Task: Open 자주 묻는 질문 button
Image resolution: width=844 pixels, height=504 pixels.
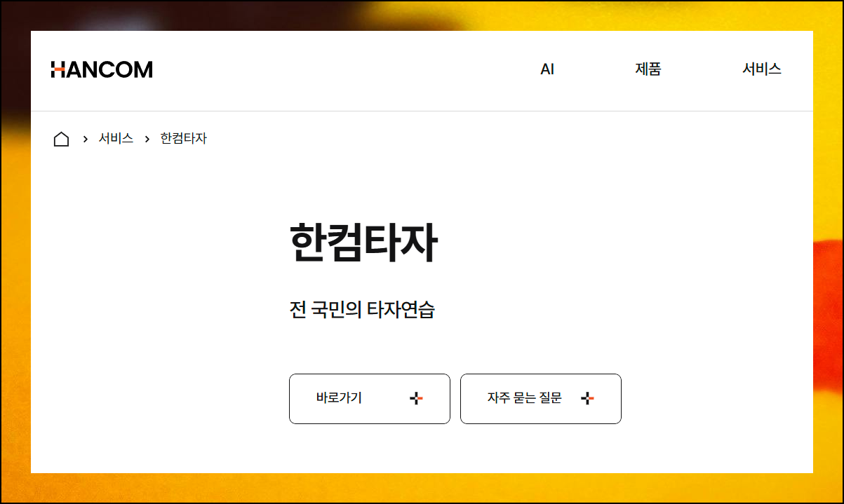Action: click(541, 399)
